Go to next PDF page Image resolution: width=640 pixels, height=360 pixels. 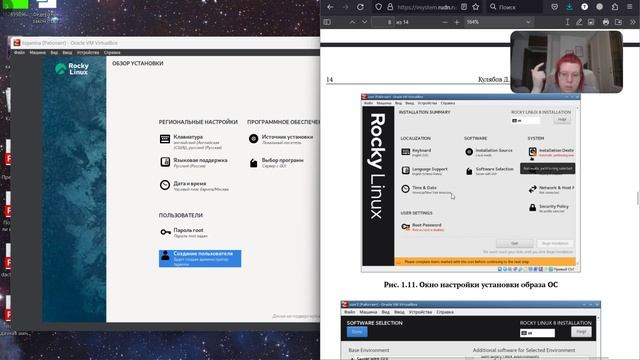[364, 22]
